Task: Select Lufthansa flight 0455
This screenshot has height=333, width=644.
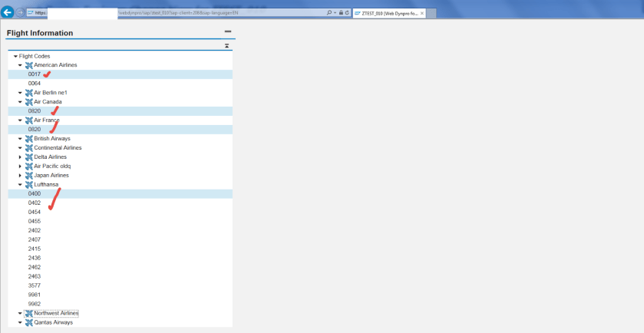Action: coord(35,221)
